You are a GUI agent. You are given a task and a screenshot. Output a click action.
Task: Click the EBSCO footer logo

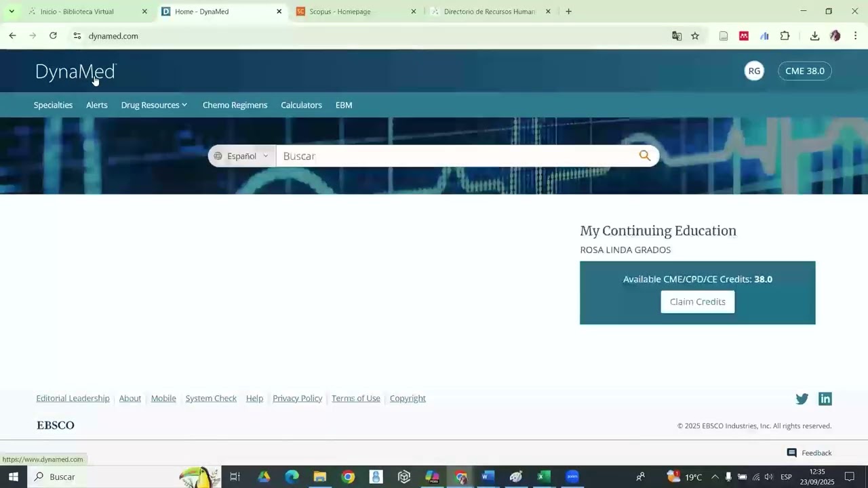(56, 426)
